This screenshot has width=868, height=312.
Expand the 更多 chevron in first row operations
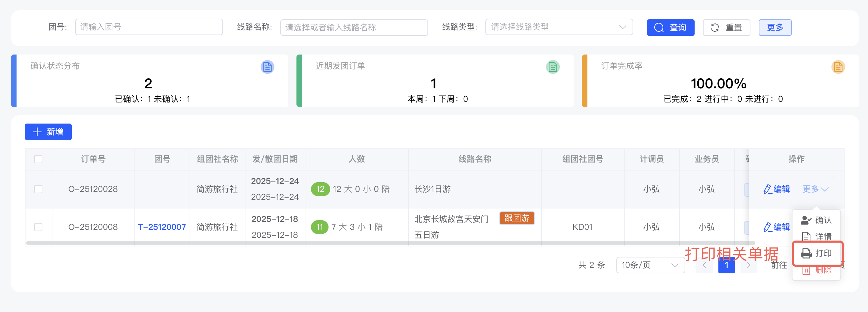pos(825,189)
